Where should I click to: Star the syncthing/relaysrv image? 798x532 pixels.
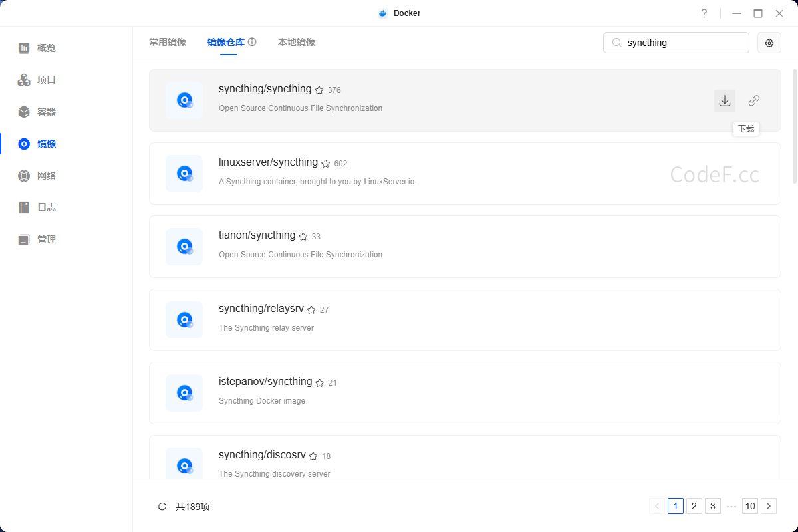(x=311, y=310)
